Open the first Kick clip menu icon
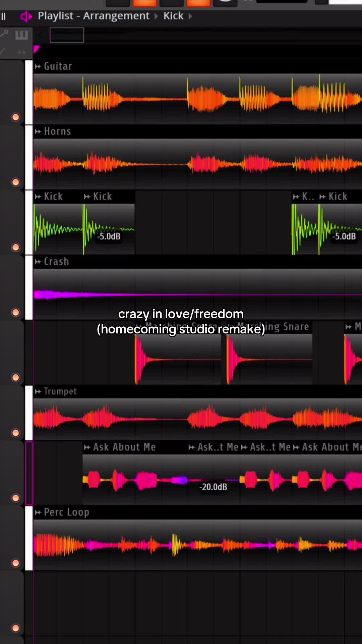The width and height of the screenshot is (362, 644). point(38,197)
